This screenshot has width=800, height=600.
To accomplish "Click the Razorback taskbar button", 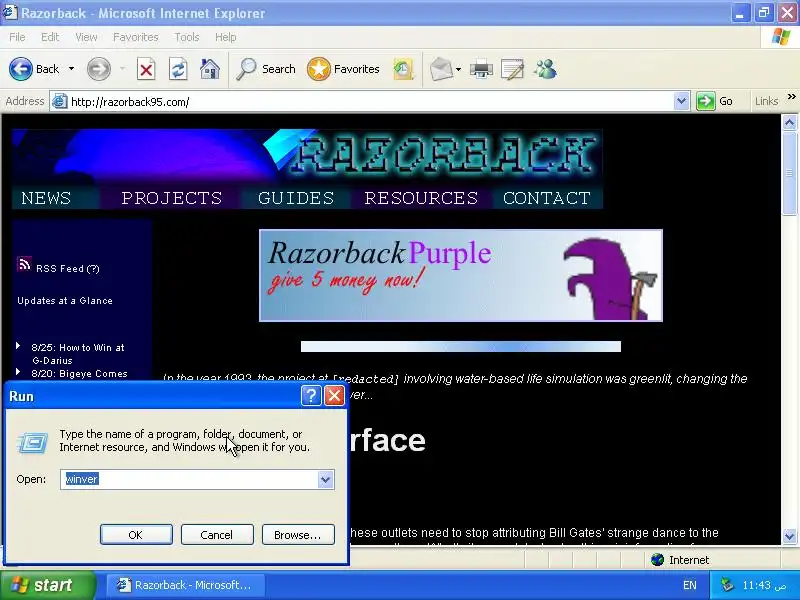I will [185, 585].
